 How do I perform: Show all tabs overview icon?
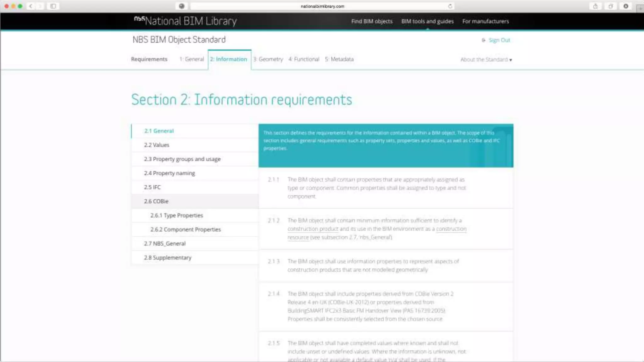pyautogui.click(x=610, y=6)
